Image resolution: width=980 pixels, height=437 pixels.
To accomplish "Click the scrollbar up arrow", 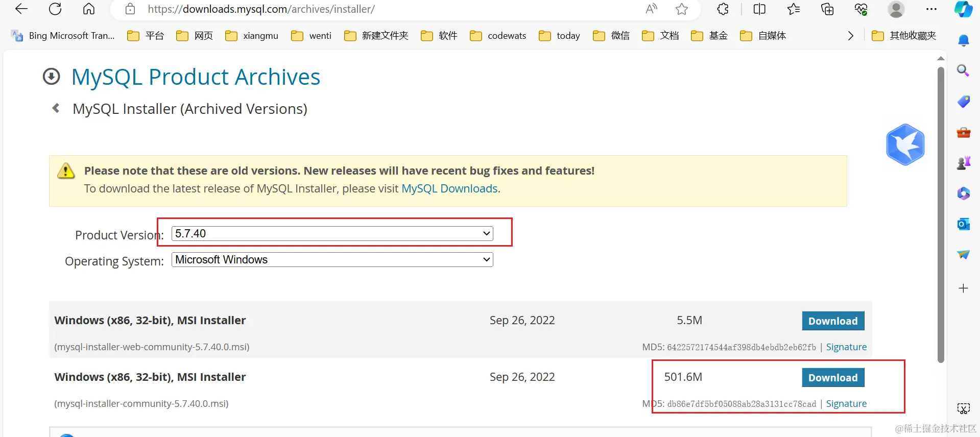I will coord(941,58).
